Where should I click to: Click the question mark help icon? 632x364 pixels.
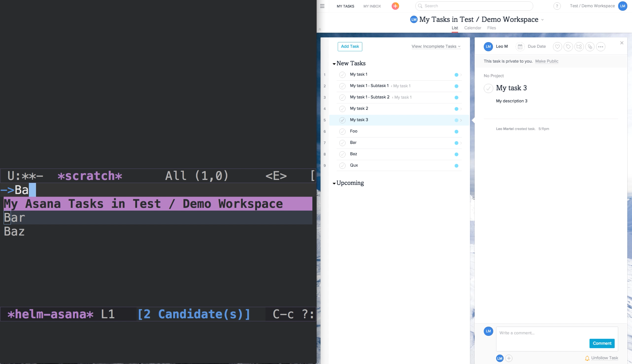click(x=557, y=6)
